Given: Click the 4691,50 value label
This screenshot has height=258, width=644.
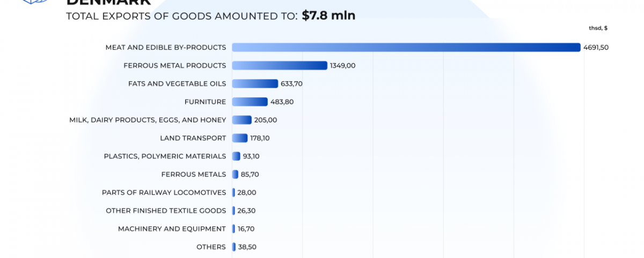Looking at the screenshot, I should [x=596, y=47].
